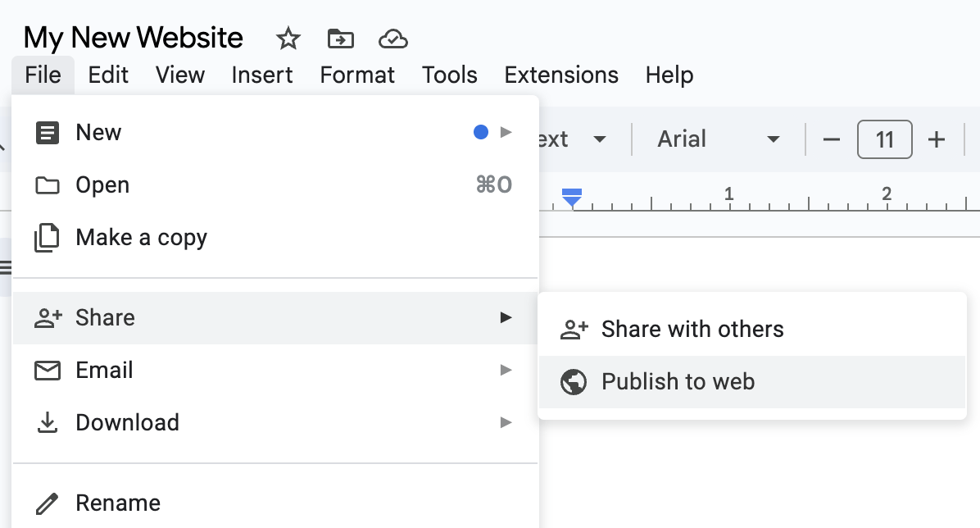
Task: Click the Publish to web globe icon
Action: tap(574, 381)
